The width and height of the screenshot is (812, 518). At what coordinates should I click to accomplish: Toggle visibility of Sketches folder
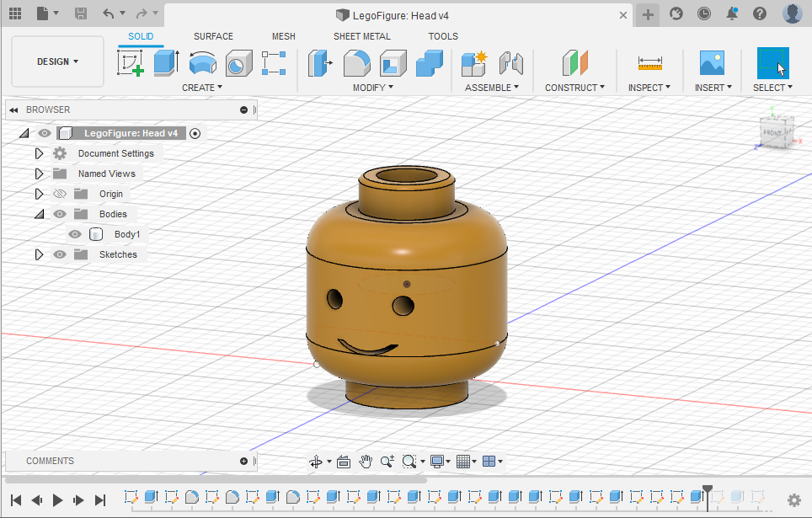(x=60, y=254)
